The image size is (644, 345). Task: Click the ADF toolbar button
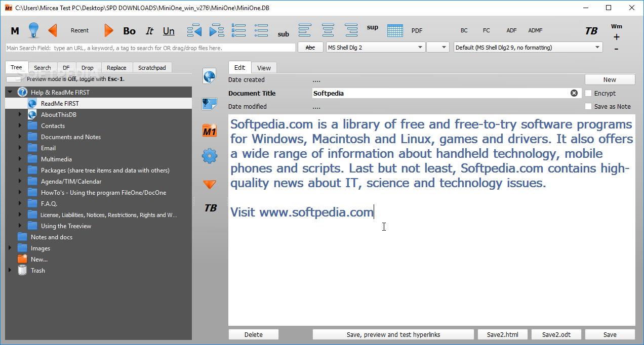[512, 30]
